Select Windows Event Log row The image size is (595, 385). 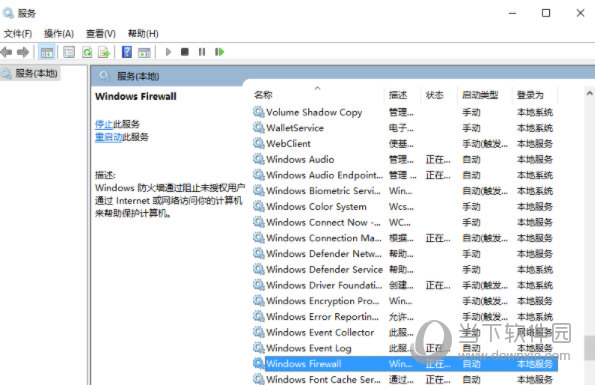click(x=405, y=348)
